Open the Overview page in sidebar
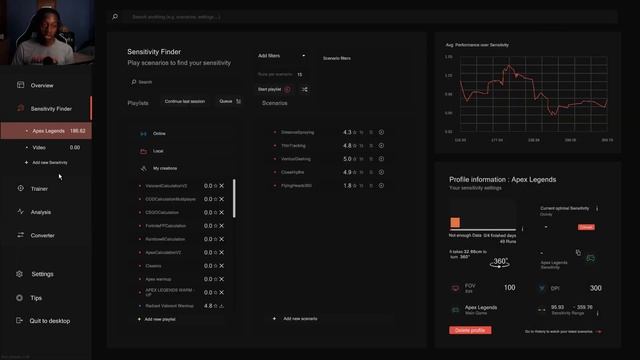The height and width of the screenshot is (360, 640). (42, 85)
